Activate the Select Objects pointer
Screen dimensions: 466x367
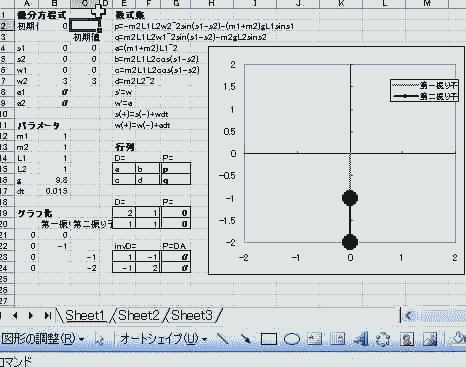[99, 339]
